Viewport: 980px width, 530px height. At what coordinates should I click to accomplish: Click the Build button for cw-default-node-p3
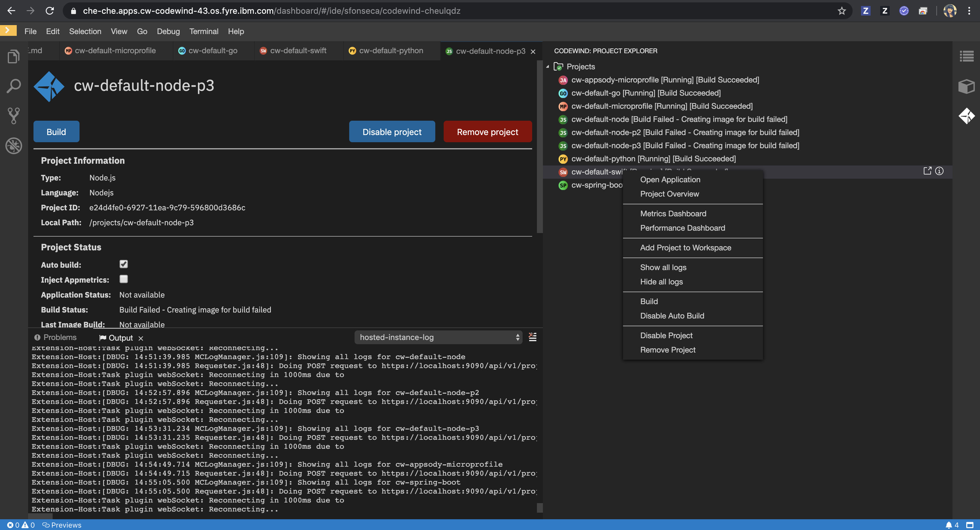click(56, 131)
